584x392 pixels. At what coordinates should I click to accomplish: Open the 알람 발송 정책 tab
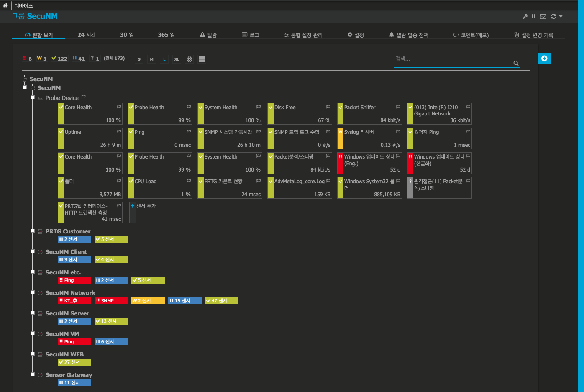point(408,35)
